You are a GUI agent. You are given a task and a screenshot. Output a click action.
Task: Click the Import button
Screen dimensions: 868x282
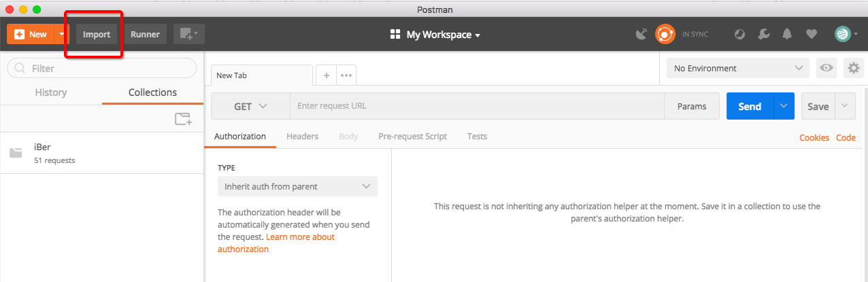[97, 34]
